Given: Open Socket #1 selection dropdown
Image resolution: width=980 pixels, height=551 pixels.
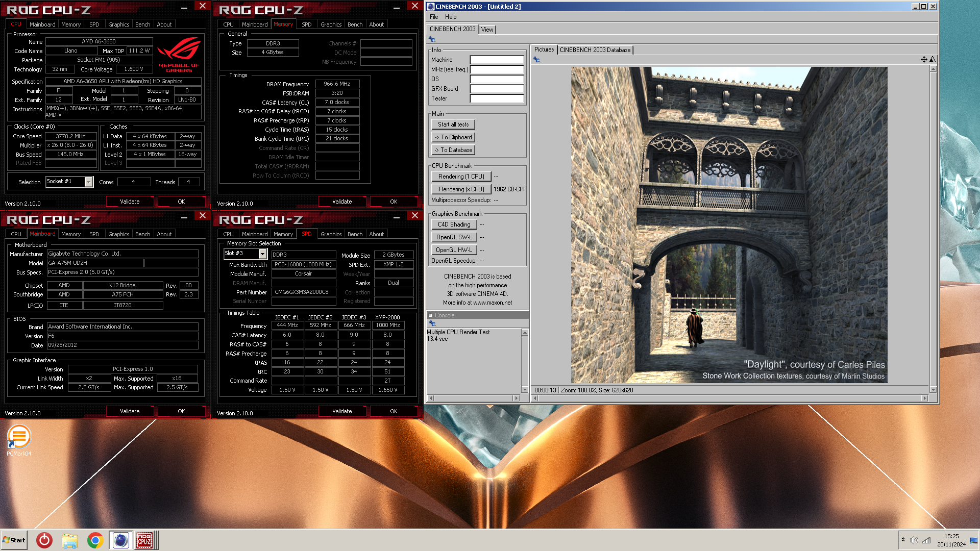Looking at the screenshot, I should pos(89,182).
